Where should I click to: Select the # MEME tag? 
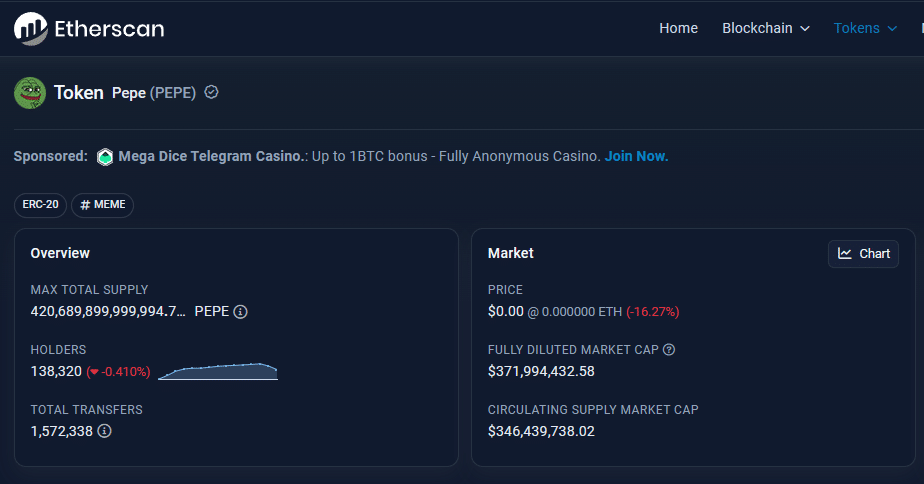(102, 205)
